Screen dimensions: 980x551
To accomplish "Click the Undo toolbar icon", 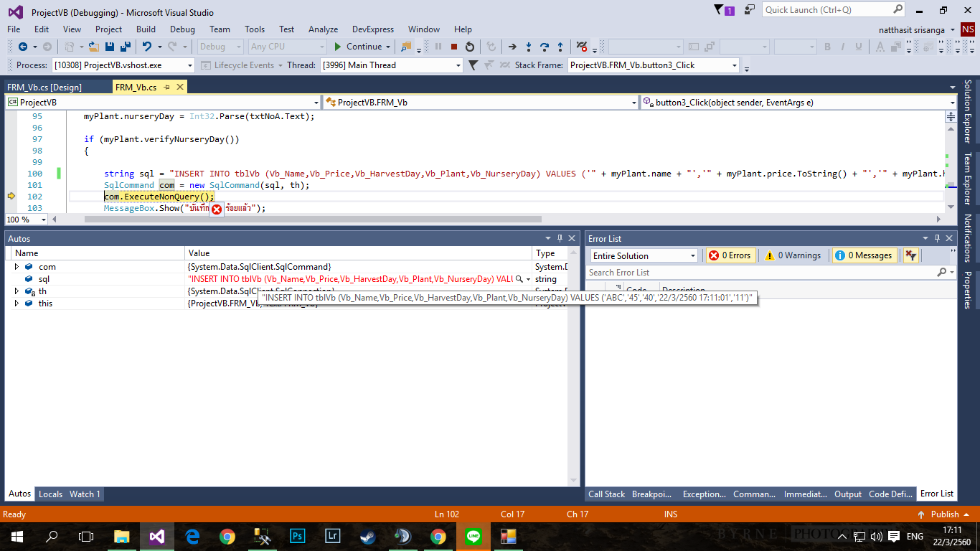I will 147,47.
